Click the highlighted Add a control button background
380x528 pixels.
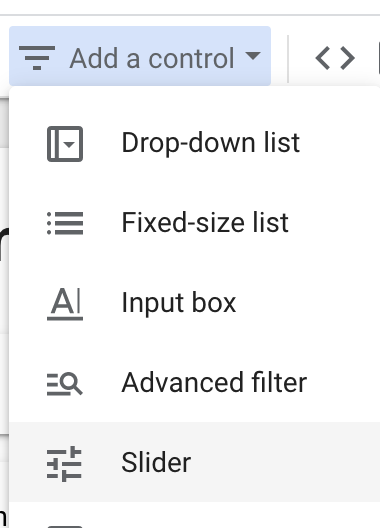coord(140,56)
